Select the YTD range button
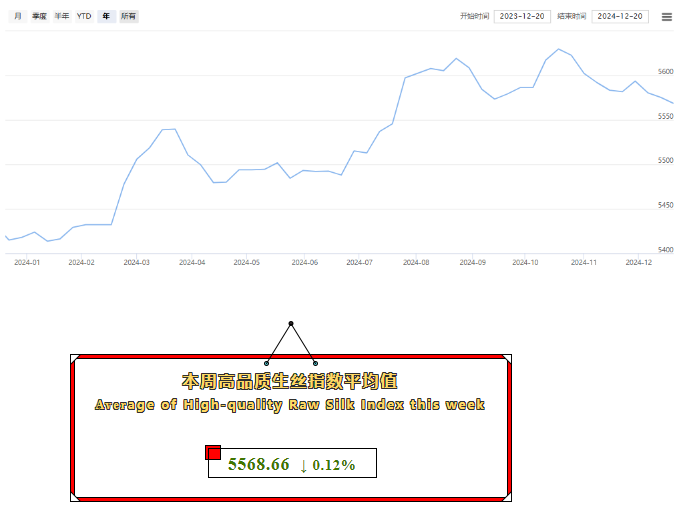682x511 pixels. [84, 17]
